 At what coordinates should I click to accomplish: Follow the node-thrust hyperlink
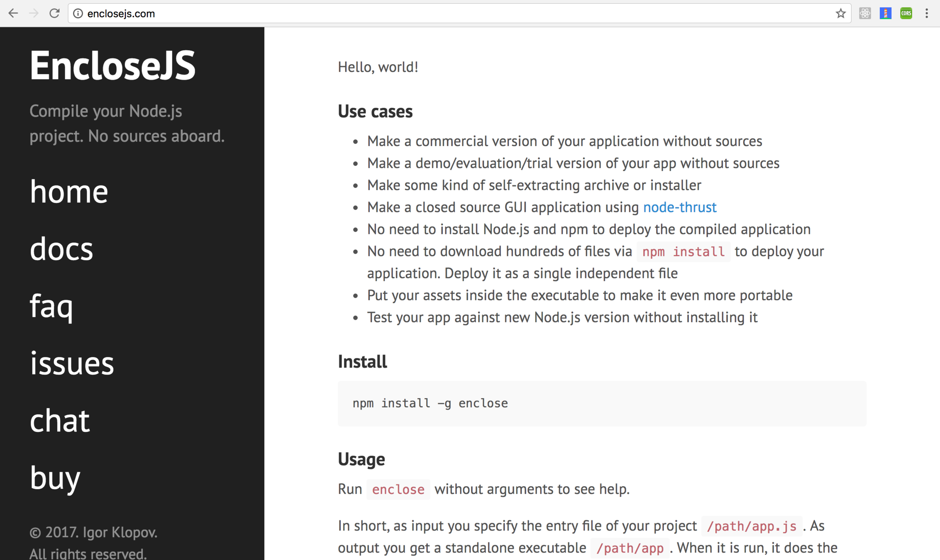click(x=680, y=207)
